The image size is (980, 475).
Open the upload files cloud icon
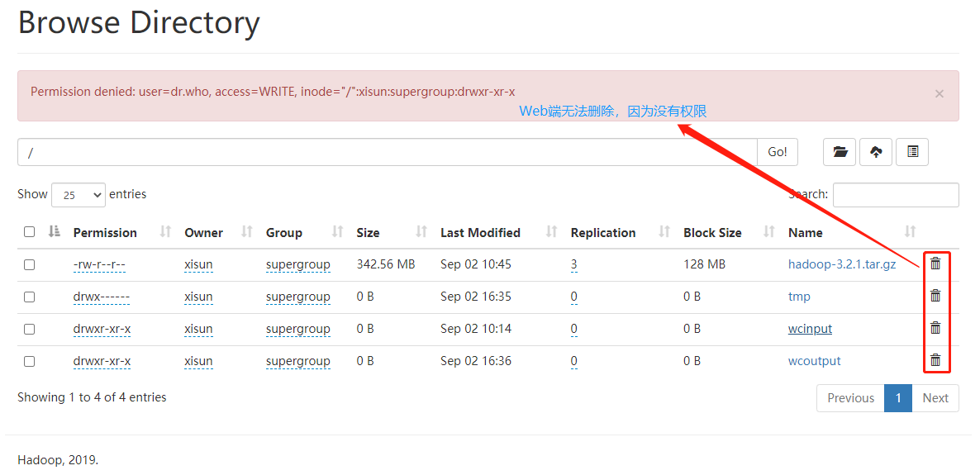[876, 152]
